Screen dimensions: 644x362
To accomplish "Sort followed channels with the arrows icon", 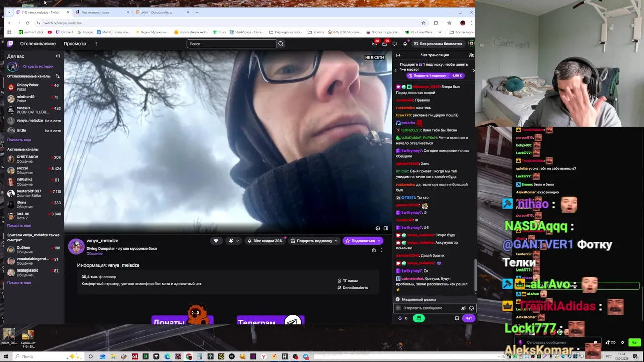I will (x=57, y=76).
